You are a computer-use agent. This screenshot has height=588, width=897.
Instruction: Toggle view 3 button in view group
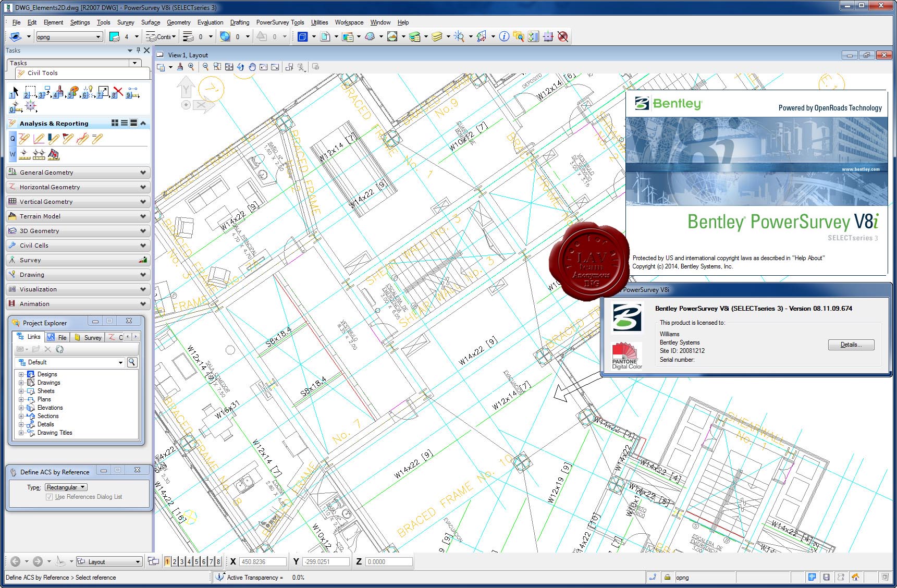pos(182,561)
